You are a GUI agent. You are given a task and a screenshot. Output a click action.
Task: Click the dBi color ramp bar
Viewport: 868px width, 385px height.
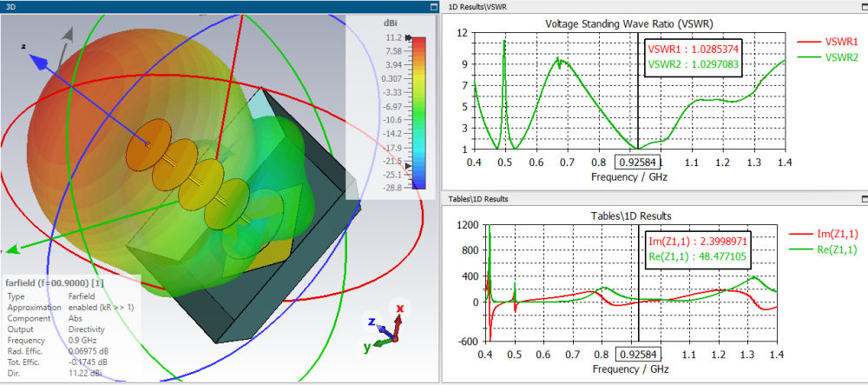point(419,113)
